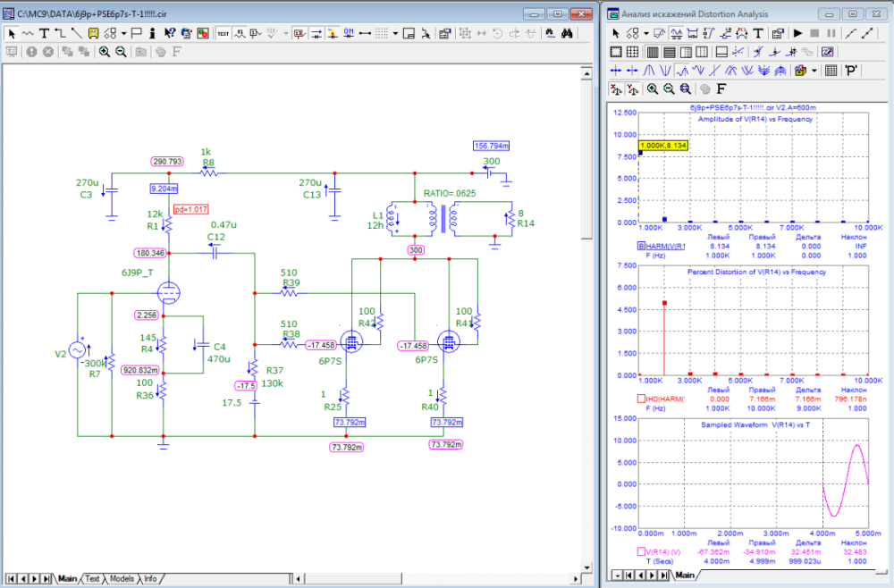Zoom in on the schematic
894x588 pixels.
[104, 52]
